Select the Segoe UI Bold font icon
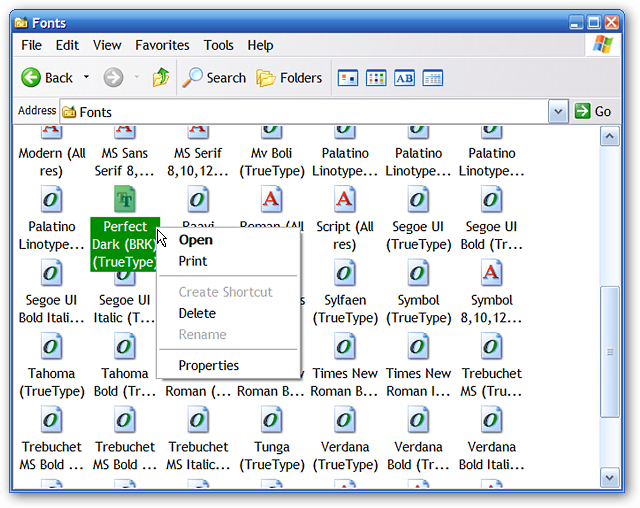 coord(491,199)
